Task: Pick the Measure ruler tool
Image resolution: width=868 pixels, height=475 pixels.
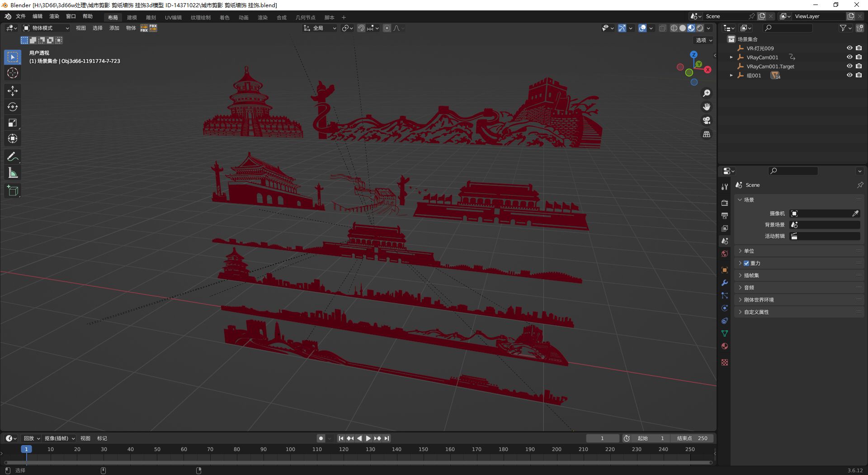Action: point(13,173)
